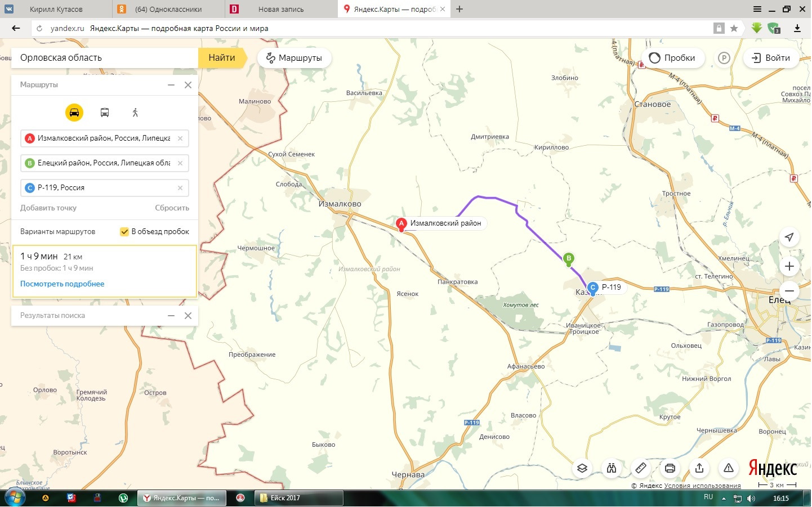Find my location with the arrow icon
The width and height of the screenshot is (812, 507).
(x=789, y=237)
